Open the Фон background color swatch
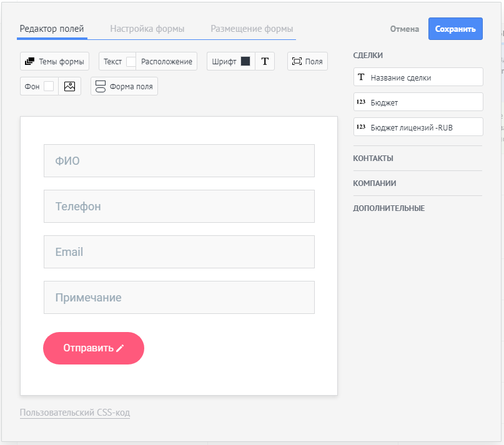 [x=49, y=86]
